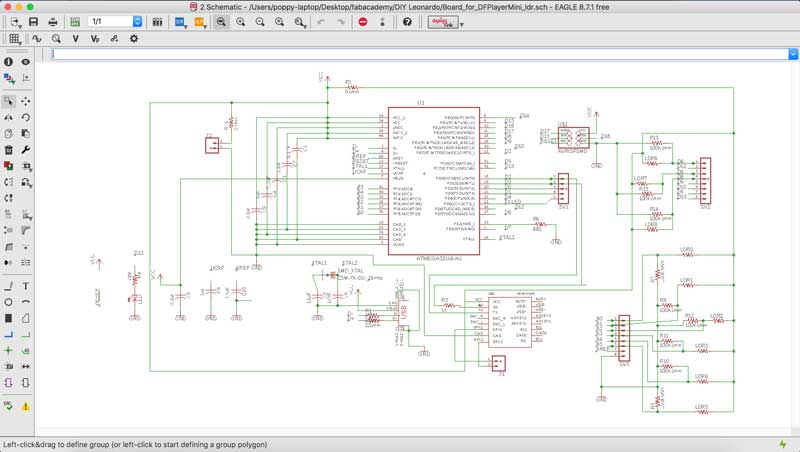Open Help via question mark icon
Screen dimensions: 800x452
[x=407, y=22]
